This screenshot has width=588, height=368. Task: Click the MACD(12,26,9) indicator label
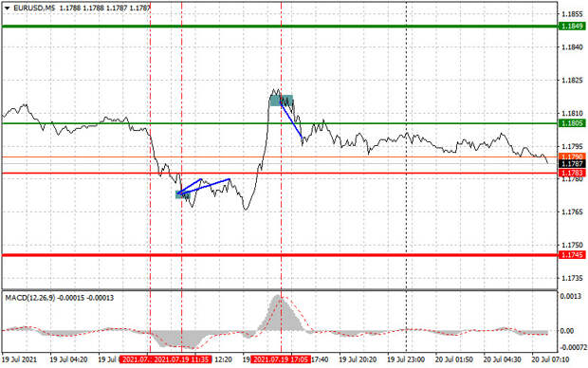click(x=30, y=298)
